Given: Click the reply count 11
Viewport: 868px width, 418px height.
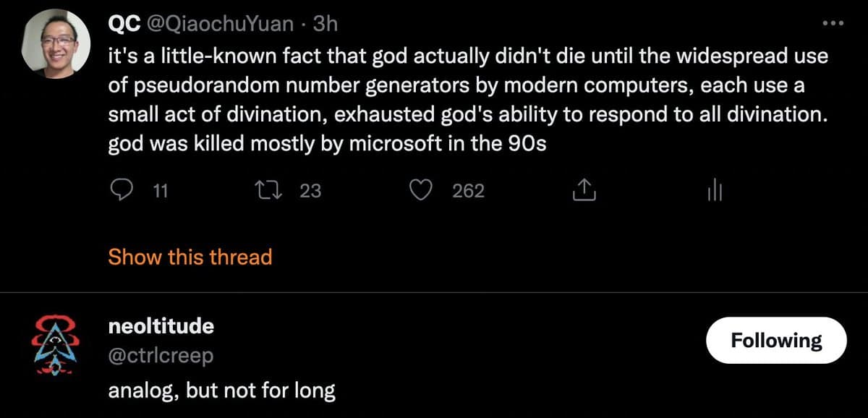Looking at the screenshot, I should (x=161, y=191).
